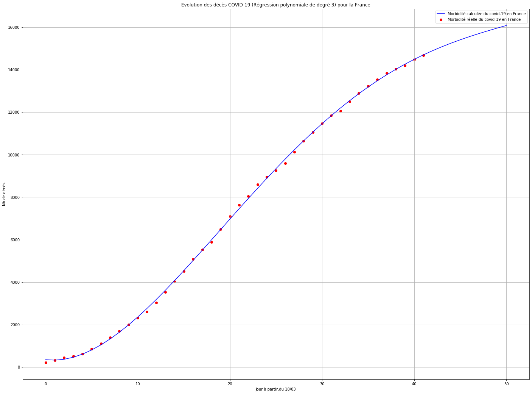Click the chart title text
Viewport: 532px width, 394px height.
click(275, 5)
